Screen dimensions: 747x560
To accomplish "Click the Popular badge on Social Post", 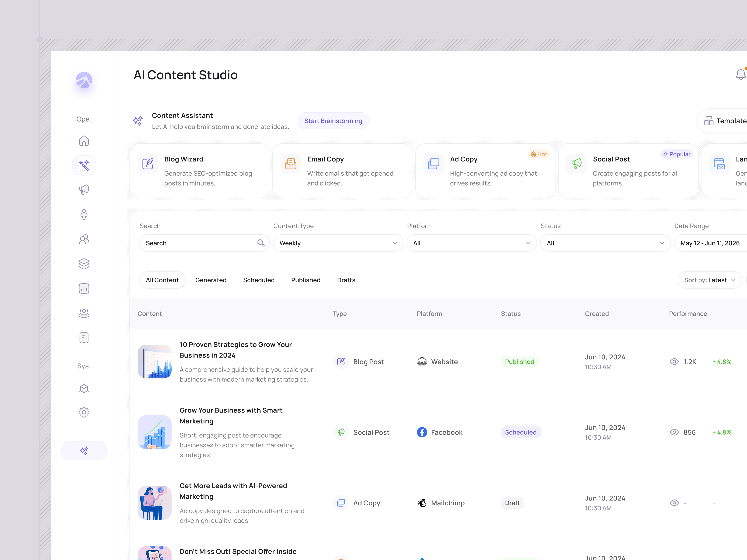I will 677,154.
